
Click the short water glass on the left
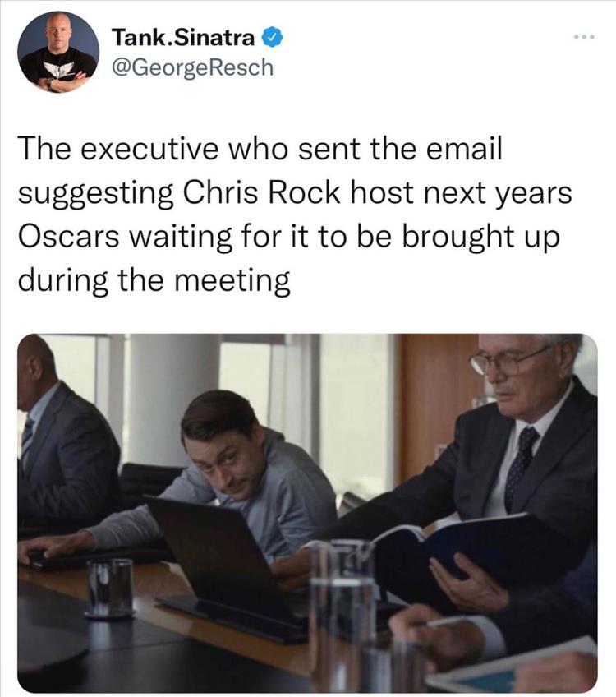click(109, 588)
